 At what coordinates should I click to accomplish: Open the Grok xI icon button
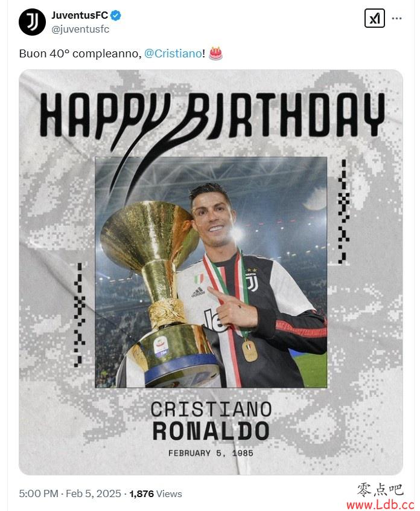[x=374, y=18]
